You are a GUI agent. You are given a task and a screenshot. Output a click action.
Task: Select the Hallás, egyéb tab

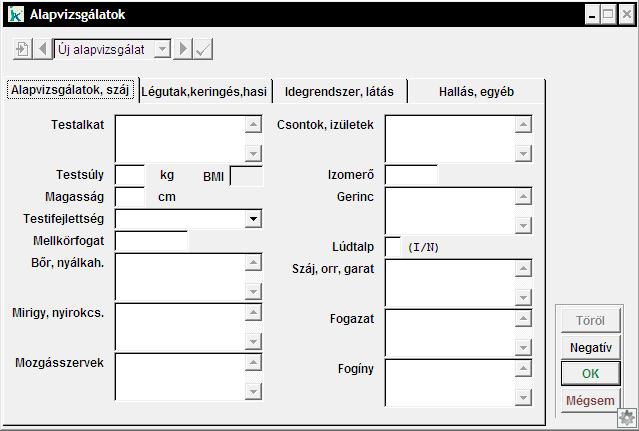[x=476, y=92]
